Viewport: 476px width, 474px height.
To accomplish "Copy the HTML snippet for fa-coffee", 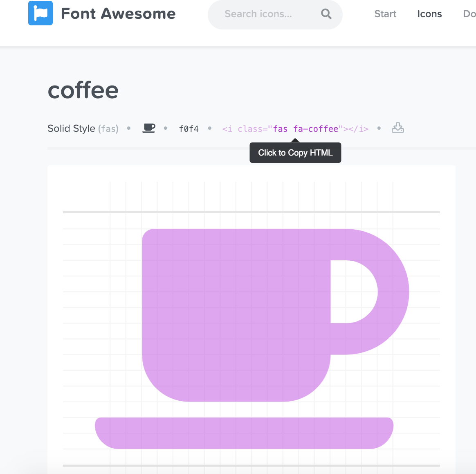I will (295, 128).
